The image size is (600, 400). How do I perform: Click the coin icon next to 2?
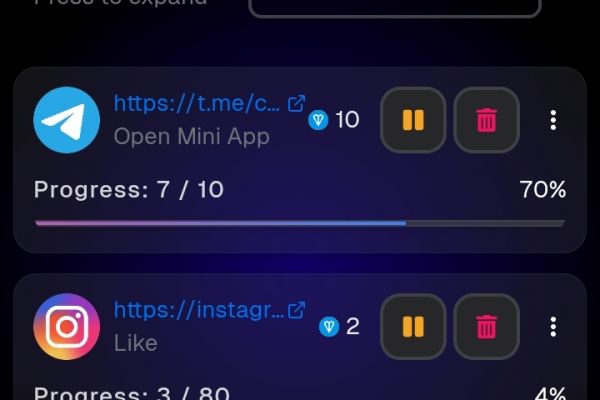pos(329,327)
